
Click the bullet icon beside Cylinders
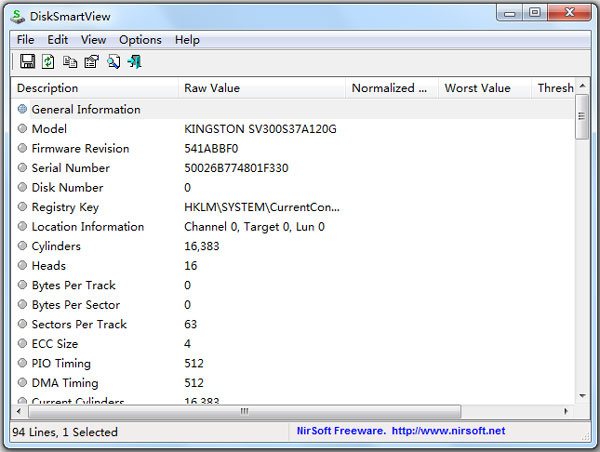[x=22, y=246]
